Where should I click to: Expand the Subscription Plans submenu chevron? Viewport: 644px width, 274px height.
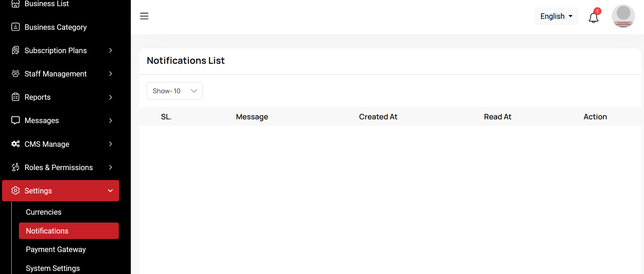click(x=111, y=50)
